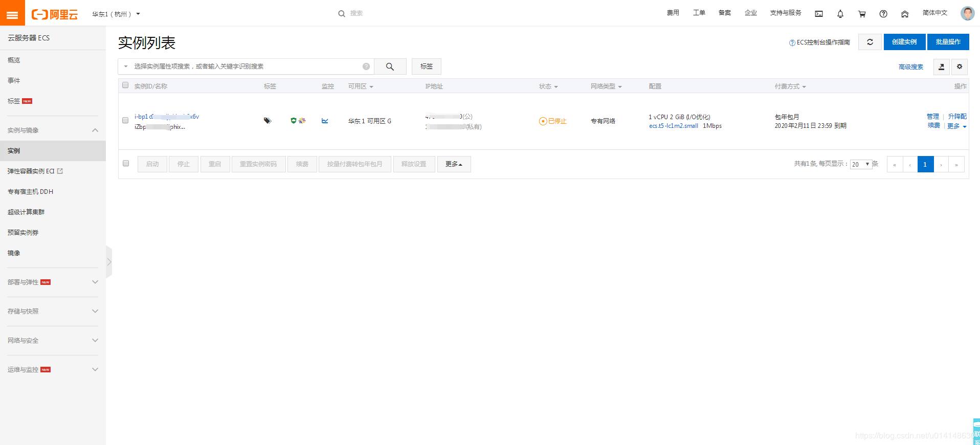Click the 创建实例 button
This screenshot has width=980, height=445.
click(904, 42)
